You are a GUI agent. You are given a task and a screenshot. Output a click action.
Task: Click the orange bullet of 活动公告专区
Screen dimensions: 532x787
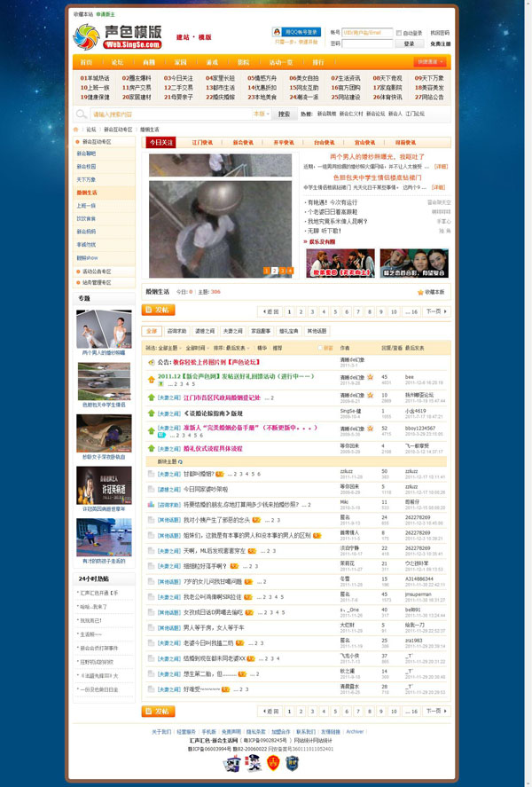[x=78, y=272]
